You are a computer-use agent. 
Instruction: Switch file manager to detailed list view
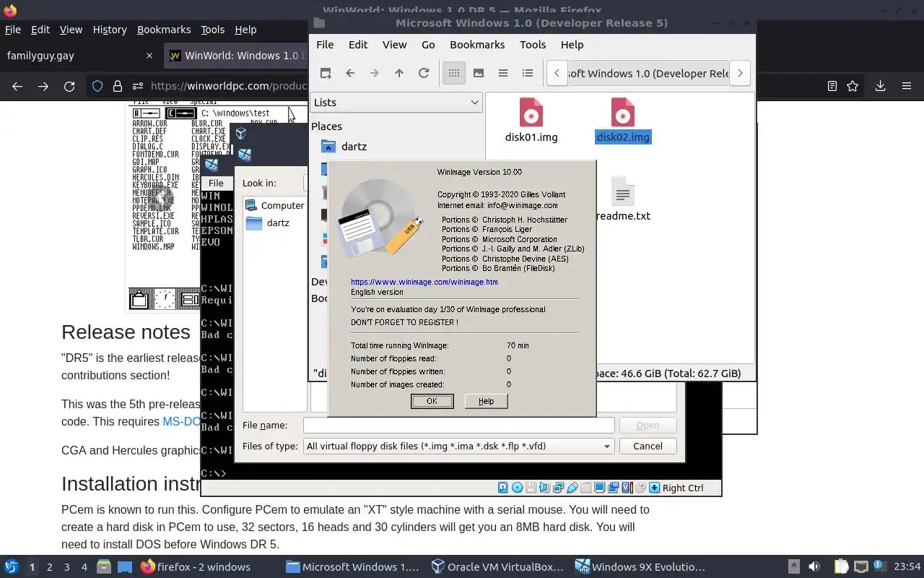pyautogui.click(x=528, y=73)
